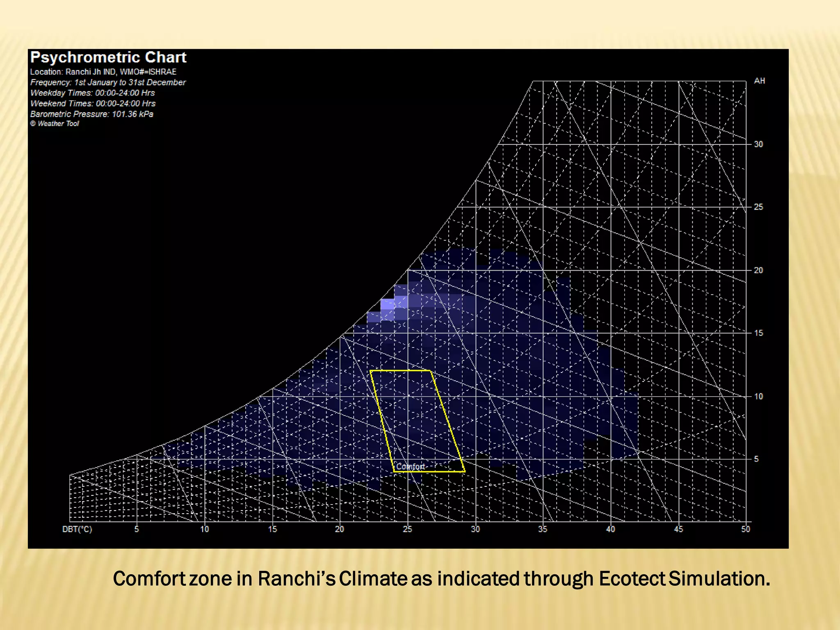Click the Weekday Times line
840x630 pixels.
(93, 93)
